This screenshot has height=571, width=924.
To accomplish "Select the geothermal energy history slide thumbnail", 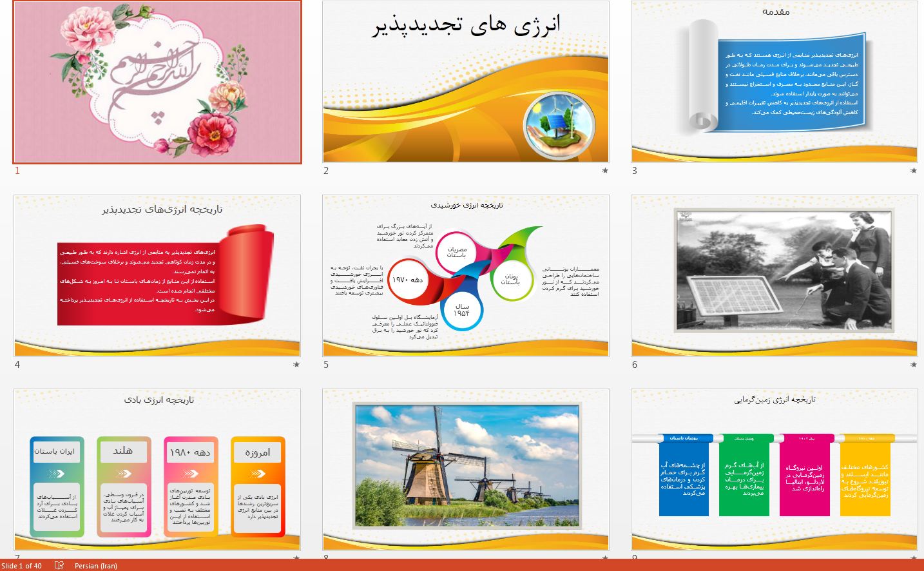I will 773,469.
